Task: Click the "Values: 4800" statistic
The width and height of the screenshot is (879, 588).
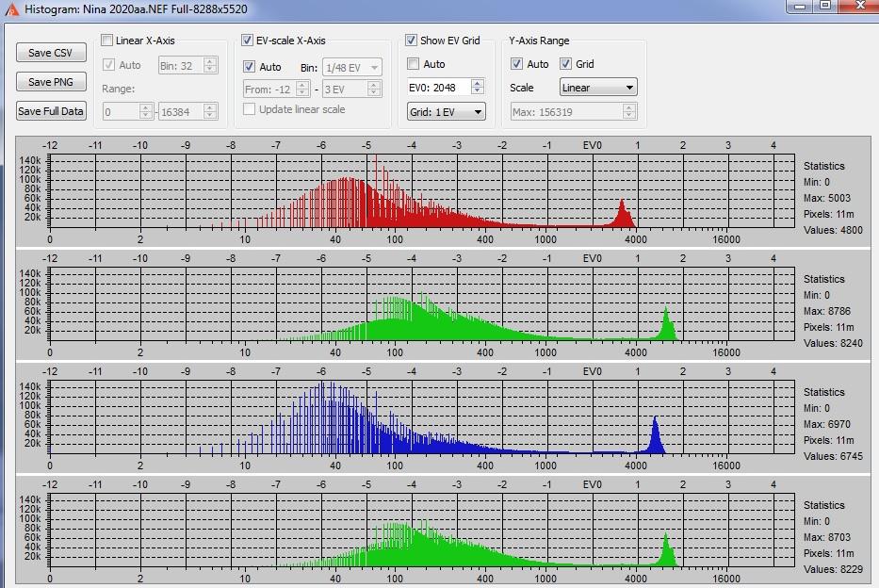Action: [833, 230]
